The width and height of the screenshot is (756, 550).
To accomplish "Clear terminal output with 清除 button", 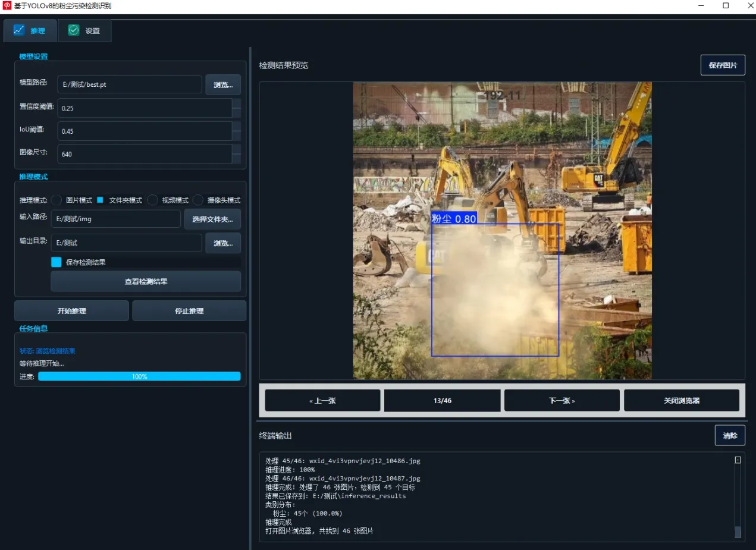I will (x=730, y=435).
